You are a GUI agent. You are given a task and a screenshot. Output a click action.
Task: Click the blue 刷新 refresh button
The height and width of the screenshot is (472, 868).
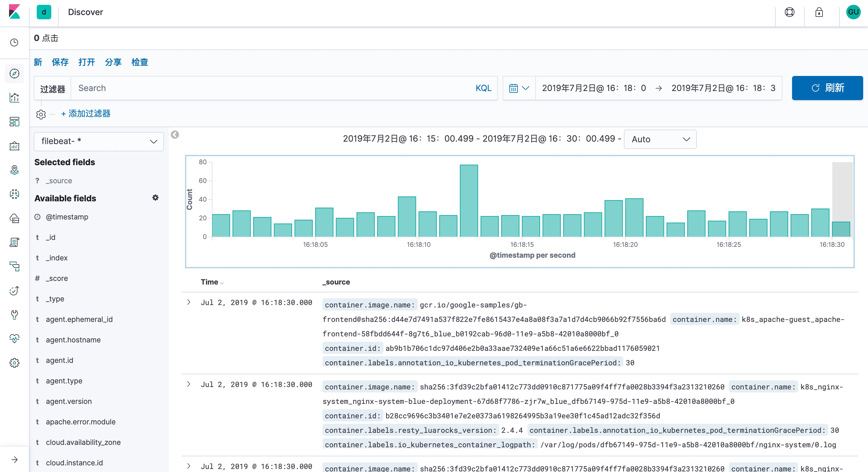click(x=827, y=88)
